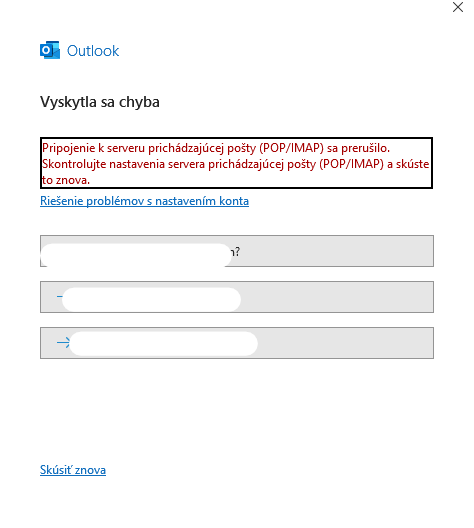This screenshot has height=528, width=474.
Task: Click the 'to znova.' last error line
Action: point(66,180)
